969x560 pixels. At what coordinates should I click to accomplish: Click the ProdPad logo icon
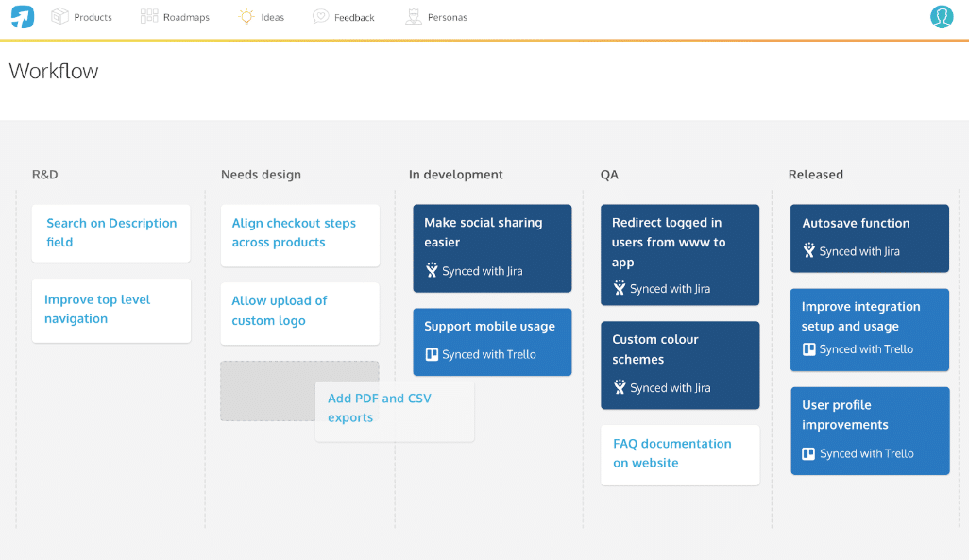pos(21,16)
